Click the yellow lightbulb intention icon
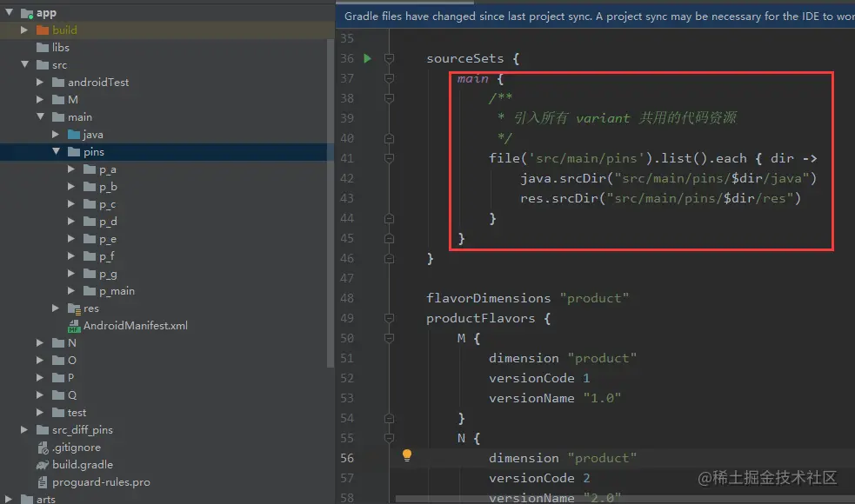This screenshot has height=504, width=855. pyautogui.click(x=407, y=455)
